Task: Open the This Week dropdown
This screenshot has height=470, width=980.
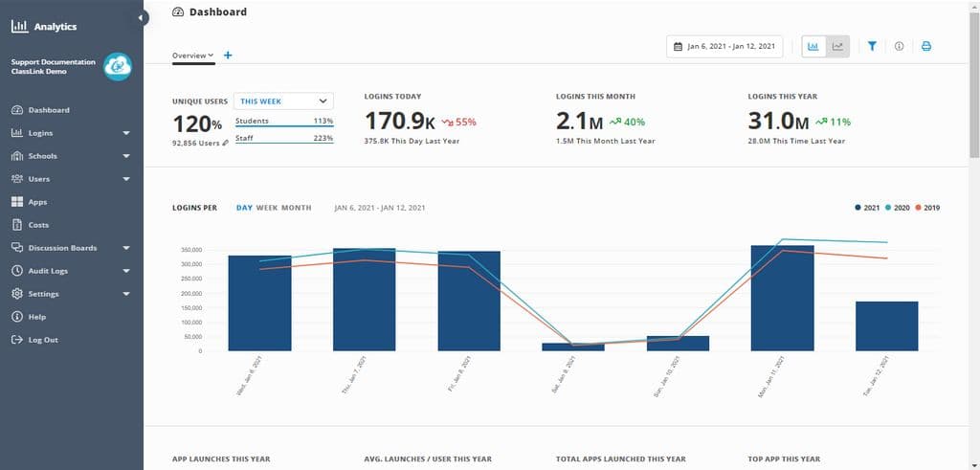Action: pyautogui.click(x=283, y=101)
